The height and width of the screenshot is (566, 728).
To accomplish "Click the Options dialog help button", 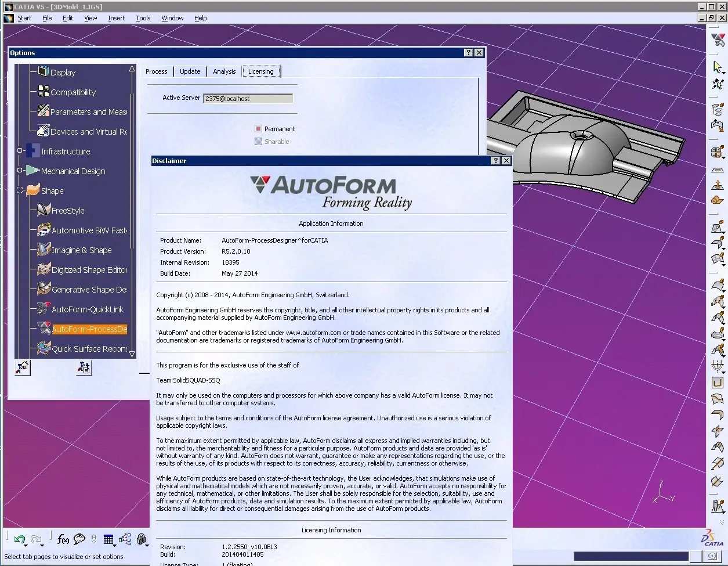I will point(469,53).
